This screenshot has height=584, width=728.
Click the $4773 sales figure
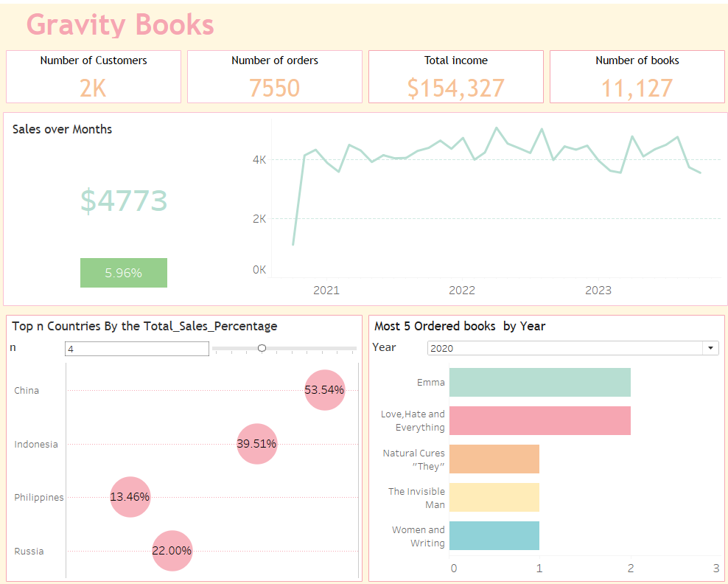[x=124, y=201]
